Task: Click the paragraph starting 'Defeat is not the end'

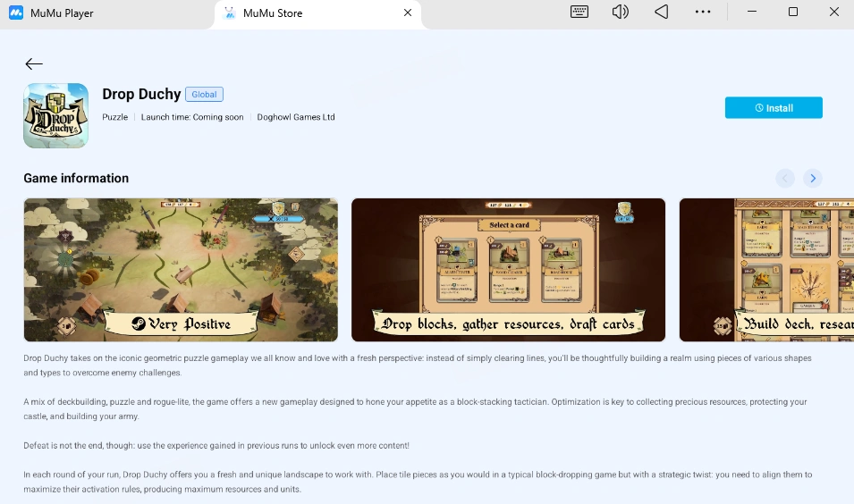Action: (216, 445)
